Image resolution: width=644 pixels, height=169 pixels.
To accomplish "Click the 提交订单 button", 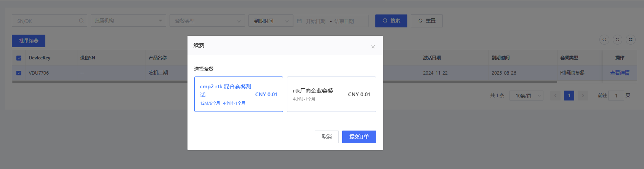I will (x=359, y=137).
